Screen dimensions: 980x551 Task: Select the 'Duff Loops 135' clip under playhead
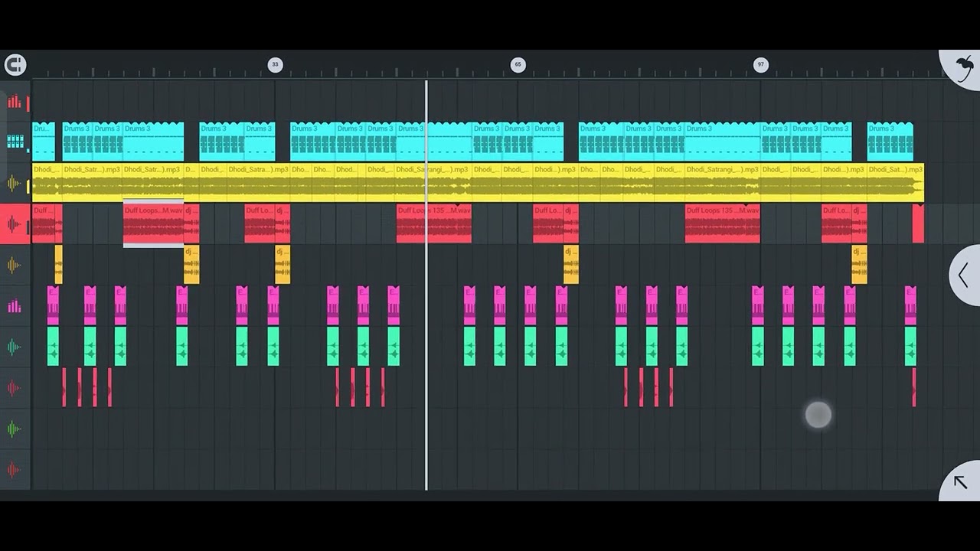point(434,224)
